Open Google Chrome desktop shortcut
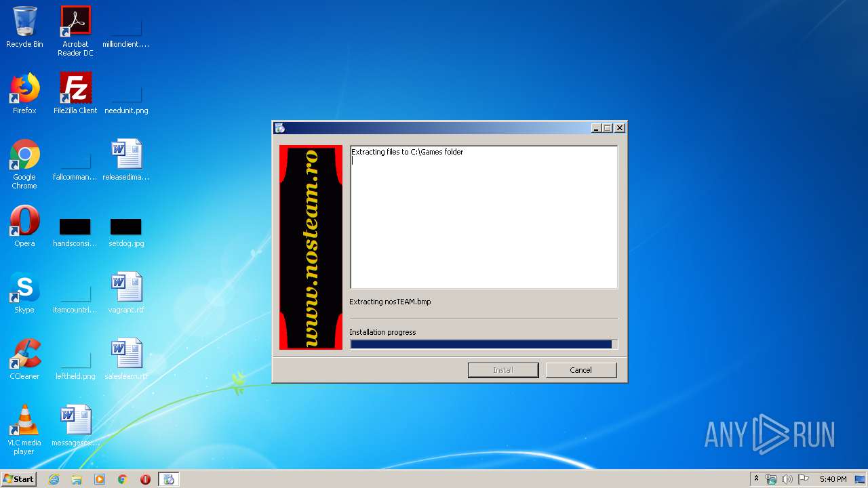The height and width of the screenshot is (488, 868). pyautogui.click(x=24, y=164)
